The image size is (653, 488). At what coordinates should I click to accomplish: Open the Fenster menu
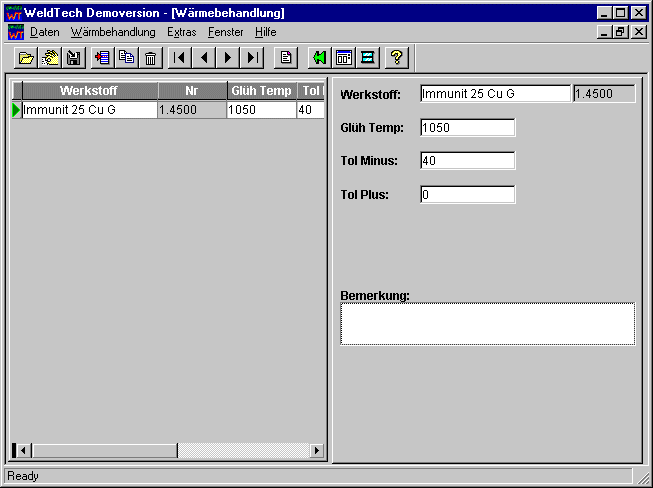tap(225, 32)
